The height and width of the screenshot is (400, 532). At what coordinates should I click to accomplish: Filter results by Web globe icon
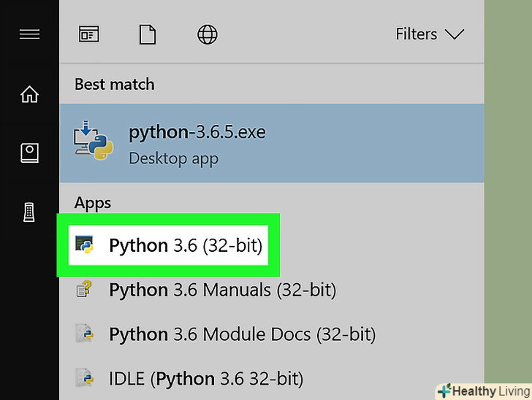[x=206, y=34]
